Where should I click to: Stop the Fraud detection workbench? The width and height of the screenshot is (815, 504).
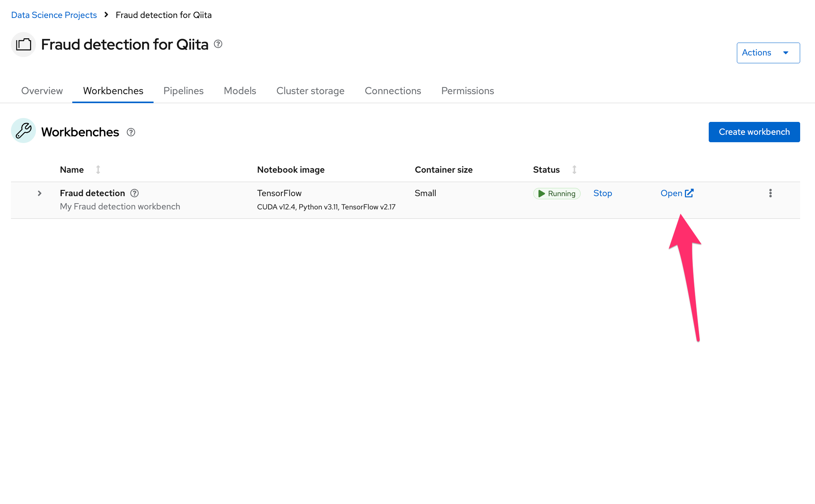[602, 193]
